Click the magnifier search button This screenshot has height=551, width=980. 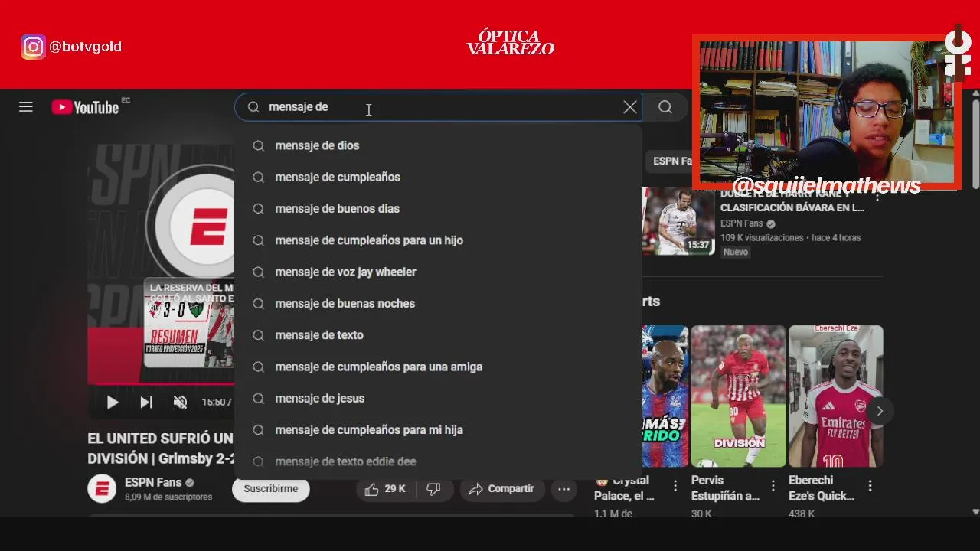point(665,107)
